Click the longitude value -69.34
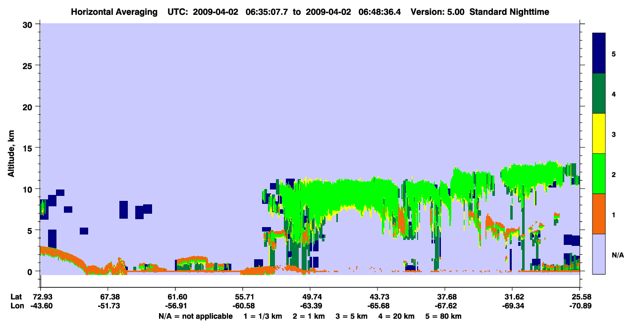644x330 pixels. (512, 306)
